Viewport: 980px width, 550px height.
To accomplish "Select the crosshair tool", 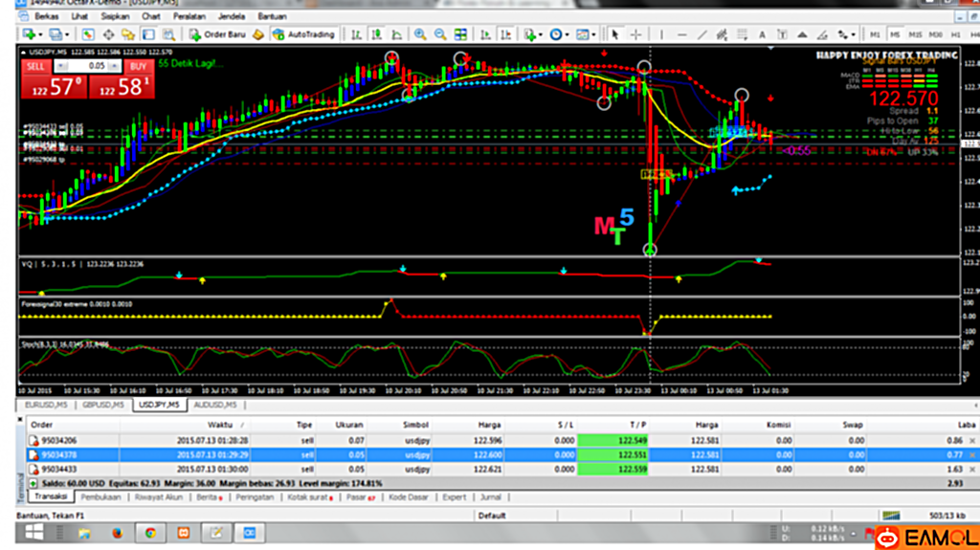I will 635,34.
